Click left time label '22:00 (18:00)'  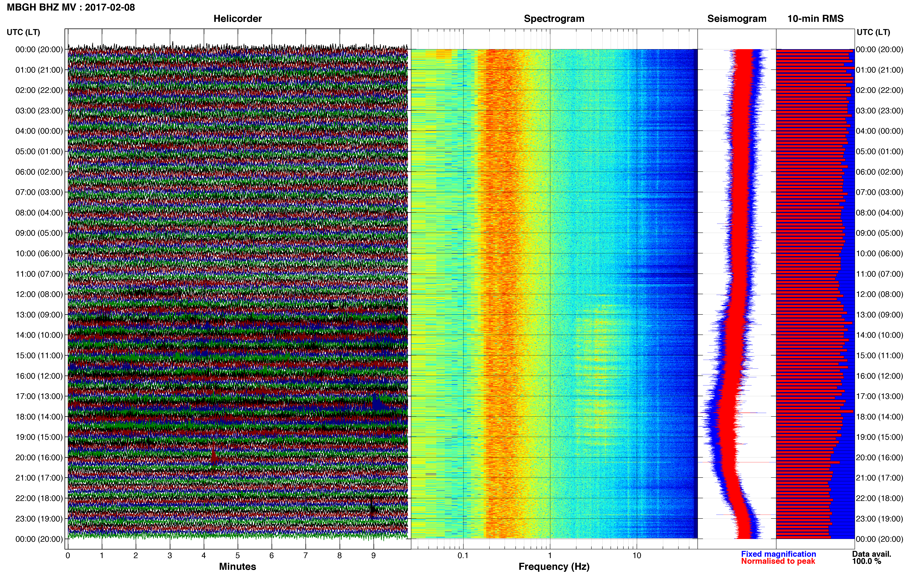(x=39, y=498)
